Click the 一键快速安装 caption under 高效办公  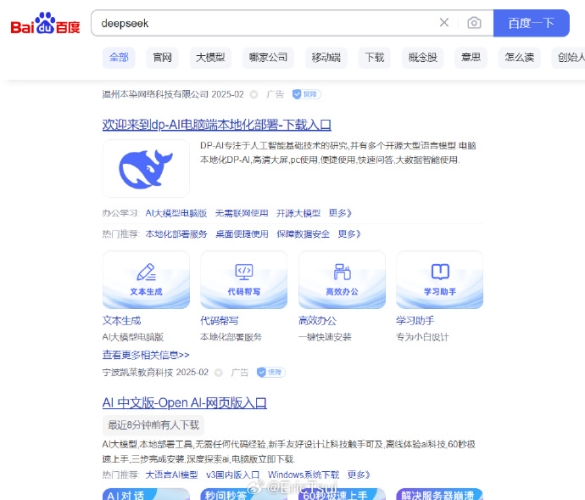(x=325, y=337)
